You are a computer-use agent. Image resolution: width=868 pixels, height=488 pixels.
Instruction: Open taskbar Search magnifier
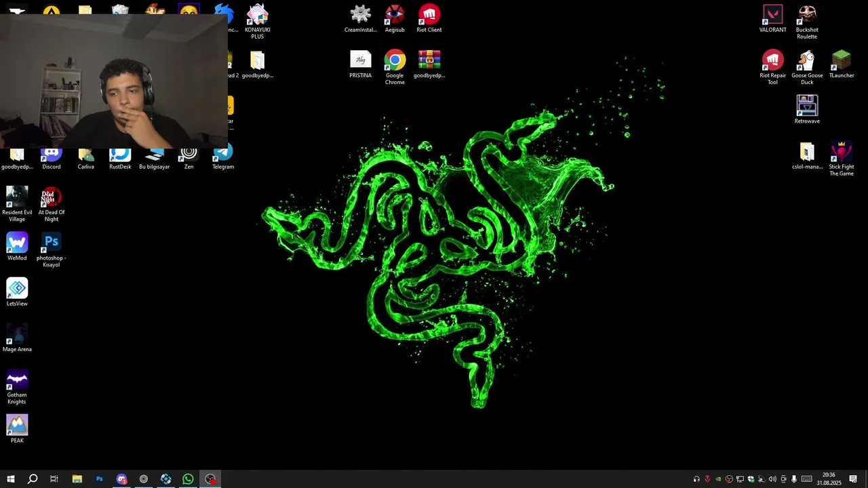(x=32, y=479)
